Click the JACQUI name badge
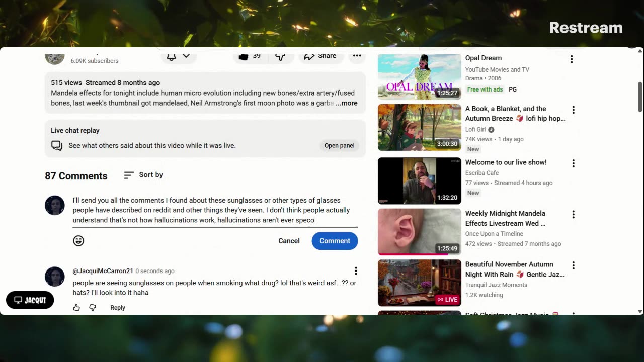The height and width of the screenshot is (362, 644). point(30,300)
